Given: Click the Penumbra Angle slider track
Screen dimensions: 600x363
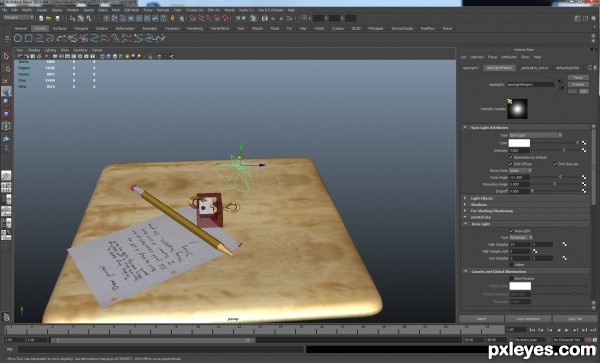Looking at the screenshot, I should [556, 184].
